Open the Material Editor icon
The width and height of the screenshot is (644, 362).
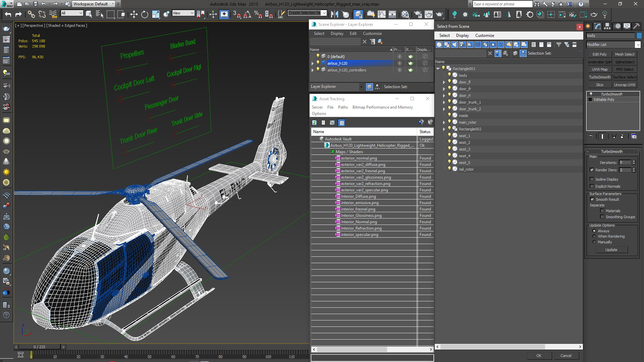pos(405,14)
